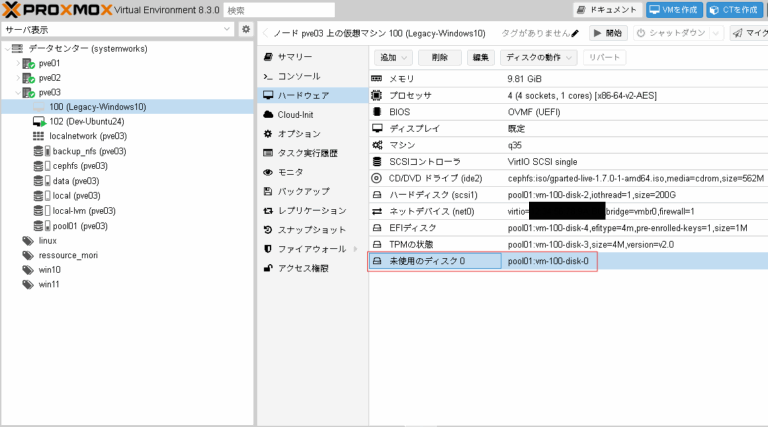
Task: Open the Cloud-Init tab
Action: pos(312,115)
